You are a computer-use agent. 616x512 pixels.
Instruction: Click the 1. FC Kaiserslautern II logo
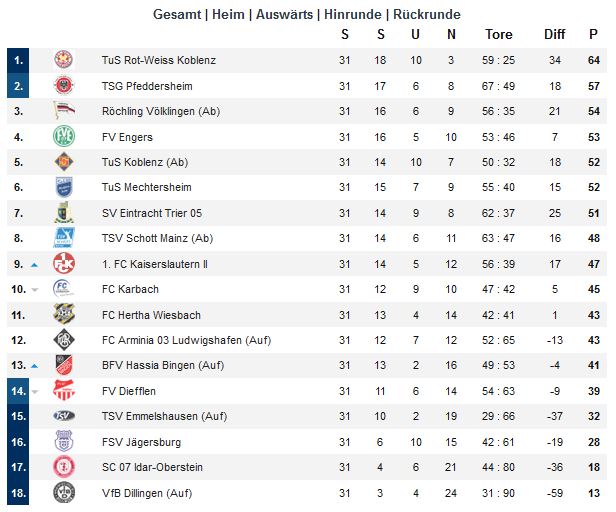pos(64,264)
